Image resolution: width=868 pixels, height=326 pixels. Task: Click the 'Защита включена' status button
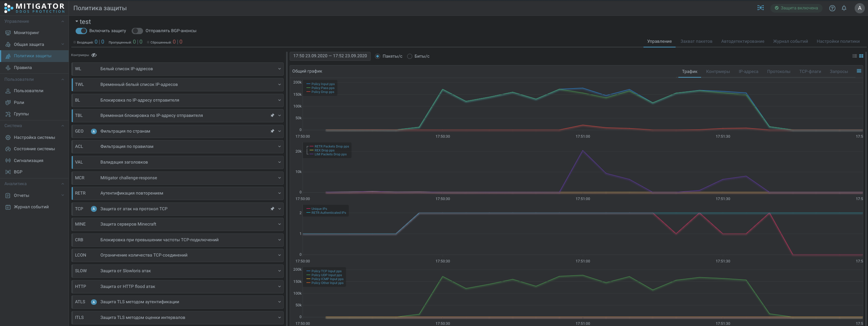tap(796, 8)
